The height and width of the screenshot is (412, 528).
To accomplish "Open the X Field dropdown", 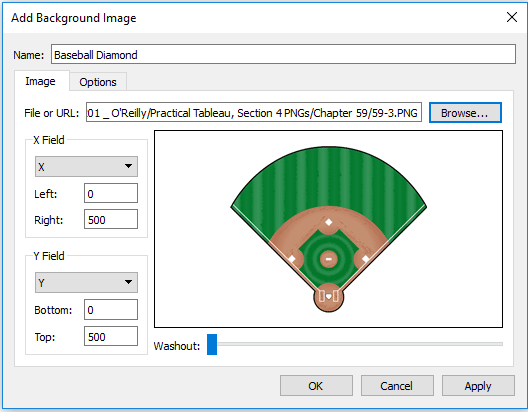I will [86, 166].
